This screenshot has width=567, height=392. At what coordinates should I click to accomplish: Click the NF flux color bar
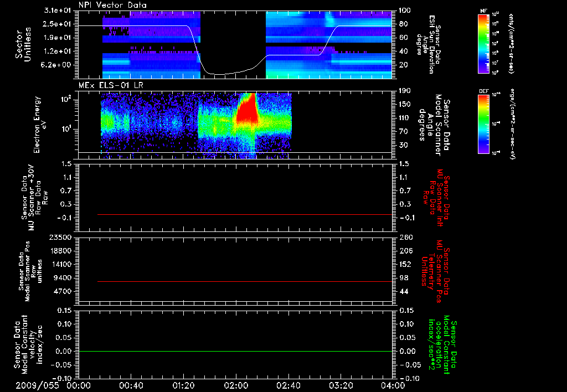pos(484,44)
